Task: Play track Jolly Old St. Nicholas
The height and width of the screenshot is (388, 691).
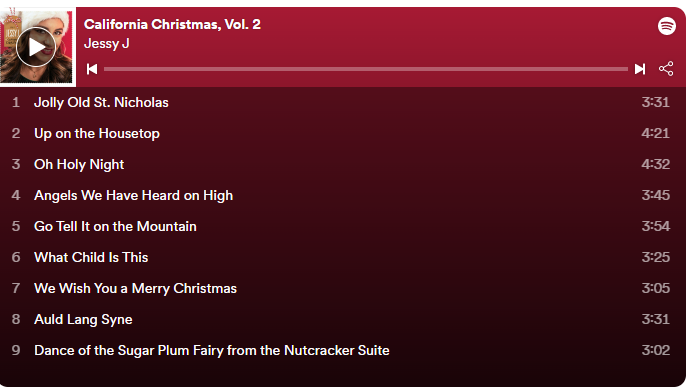Action: (343, 102)
